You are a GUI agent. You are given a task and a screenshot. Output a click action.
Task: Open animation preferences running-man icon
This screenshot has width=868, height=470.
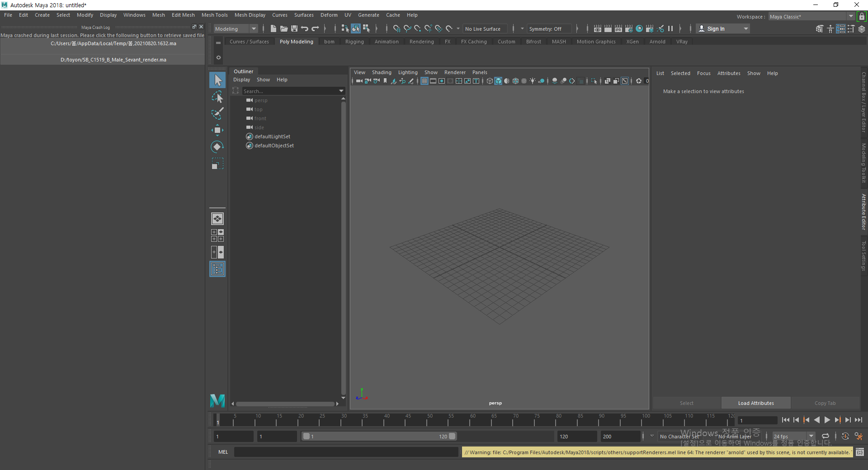click(x=859, y=436)
